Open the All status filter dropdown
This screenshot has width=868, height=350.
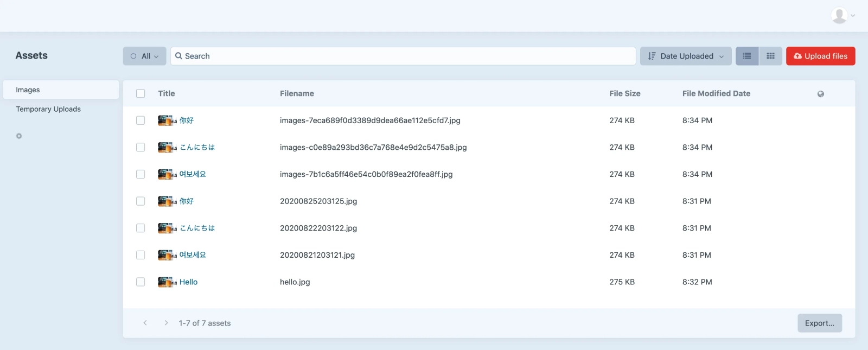pyautogui.click(x=144, y=56)
